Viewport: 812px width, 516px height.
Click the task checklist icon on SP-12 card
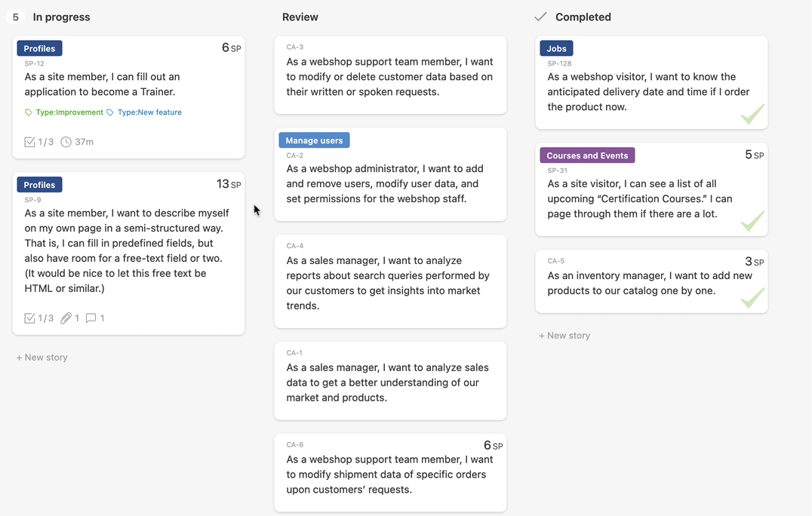tap(29, 142)
